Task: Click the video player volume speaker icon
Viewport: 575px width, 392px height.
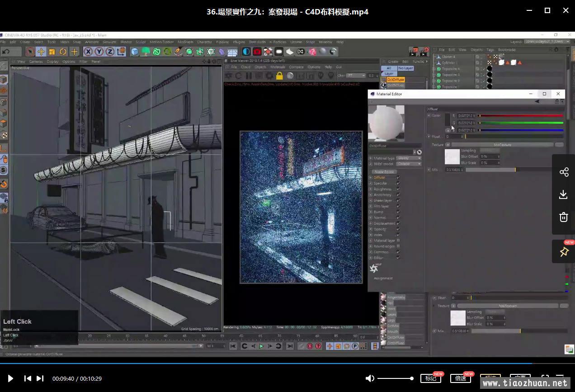Action: click(x=370, y=378)
